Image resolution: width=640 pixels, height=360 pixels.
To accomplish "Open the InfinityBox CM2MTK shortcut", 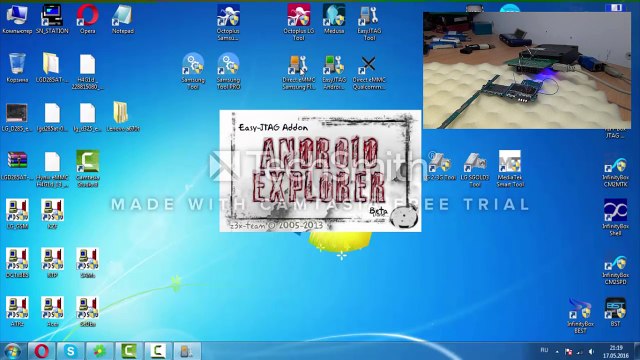I will tap(616, 171).
